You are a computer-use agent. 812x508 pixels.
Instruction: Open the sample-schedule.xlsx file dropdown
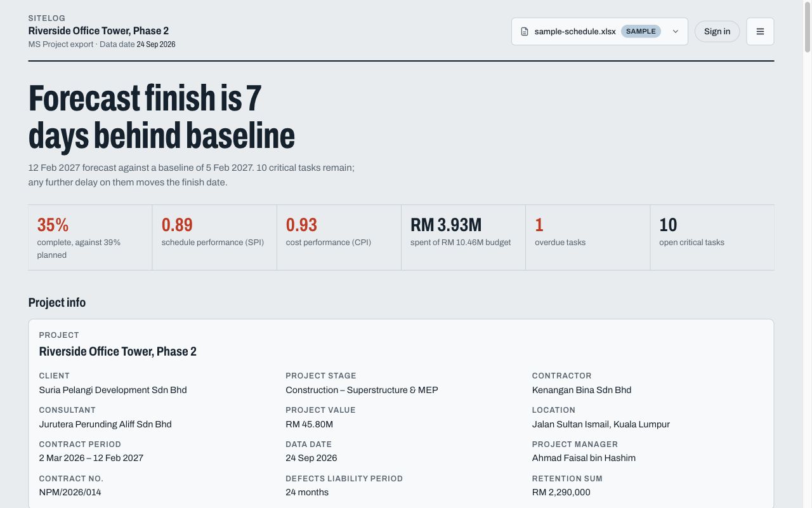pos(599,31)
